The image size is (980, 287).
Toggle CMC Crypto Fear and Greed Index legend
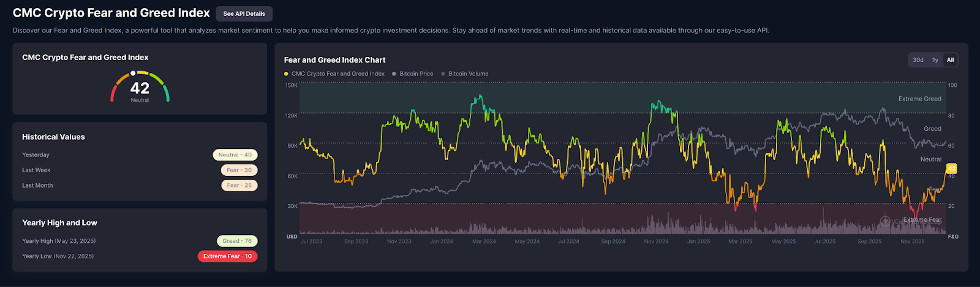pos(337,74)
